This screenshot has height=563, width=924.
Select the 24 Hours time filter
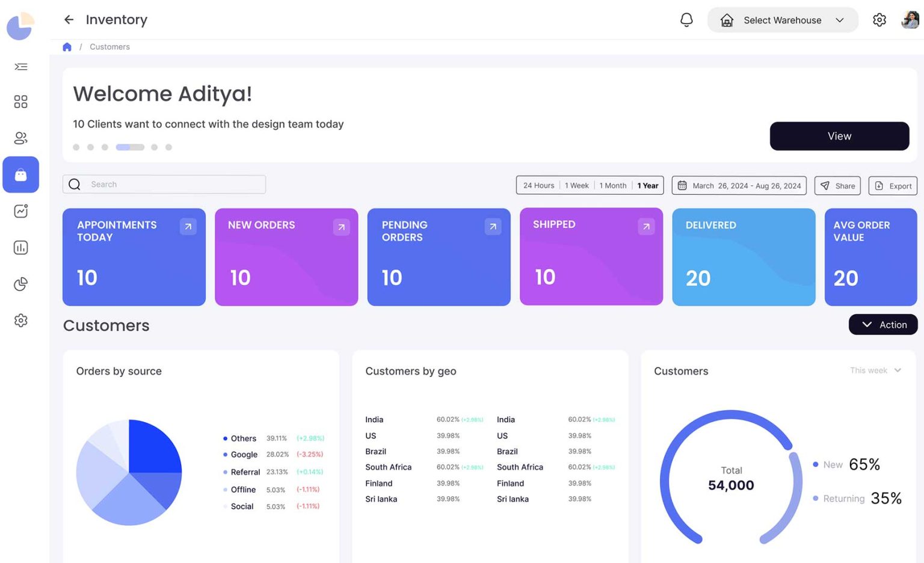tap(537, 185)
